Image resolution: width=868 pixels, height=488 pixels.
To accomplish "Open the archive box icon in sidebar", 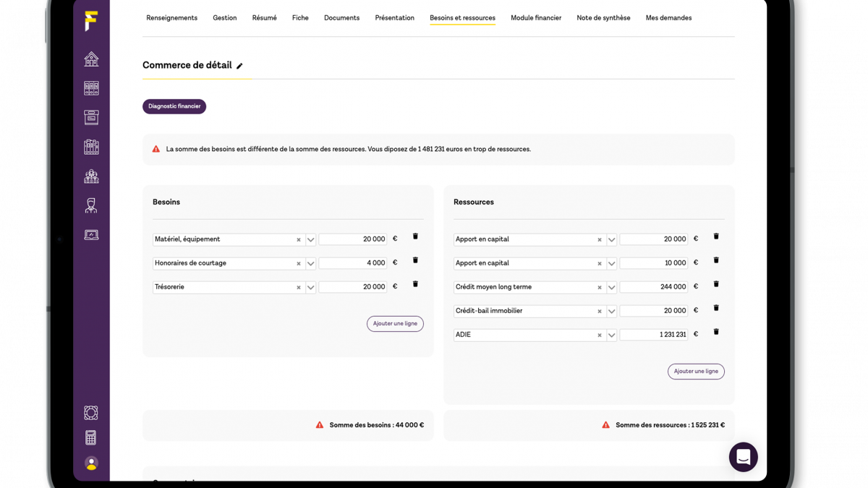I will [x=91, y=117].
